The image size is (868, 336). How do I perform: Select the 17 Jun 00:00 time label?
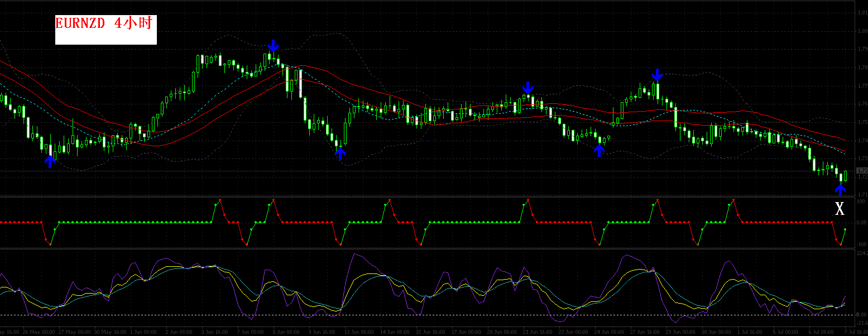466,332
